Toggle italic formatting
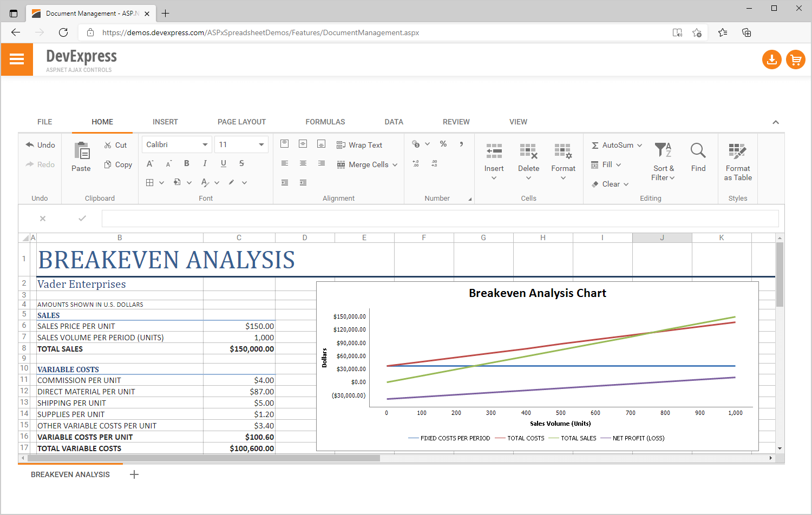 coord(205,163)
